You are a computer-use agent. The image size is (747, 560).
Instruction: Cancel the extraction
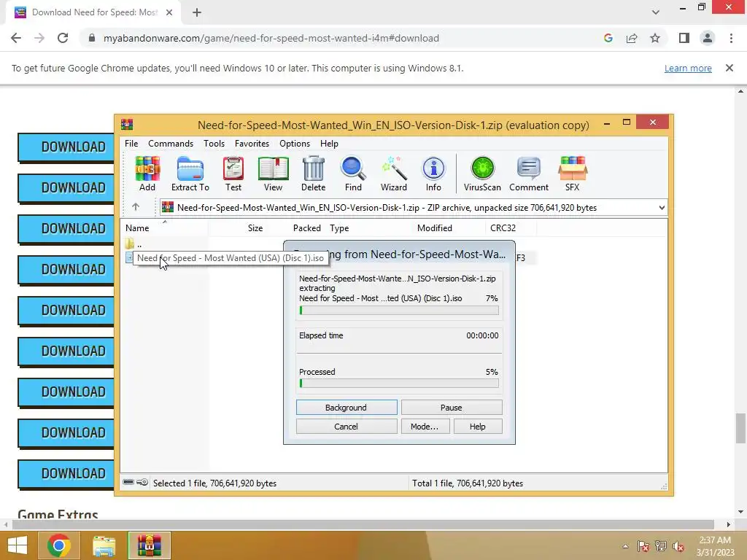tap(347, 426)
